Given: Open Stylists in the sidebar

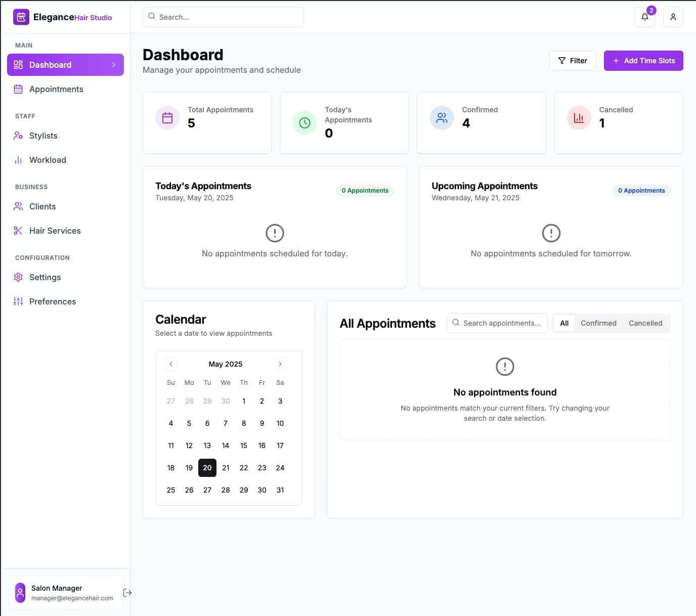Looking at the screenshot, I should click(65, 136).
